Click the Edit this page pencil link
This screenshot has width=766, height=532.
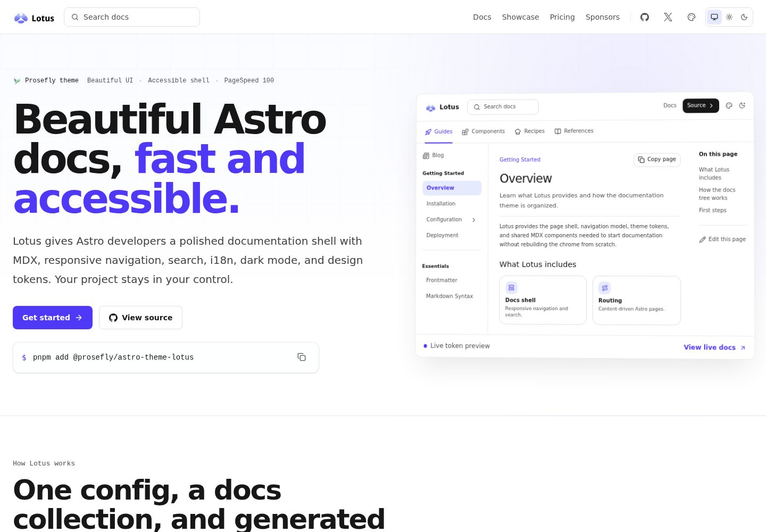point(722,239)
